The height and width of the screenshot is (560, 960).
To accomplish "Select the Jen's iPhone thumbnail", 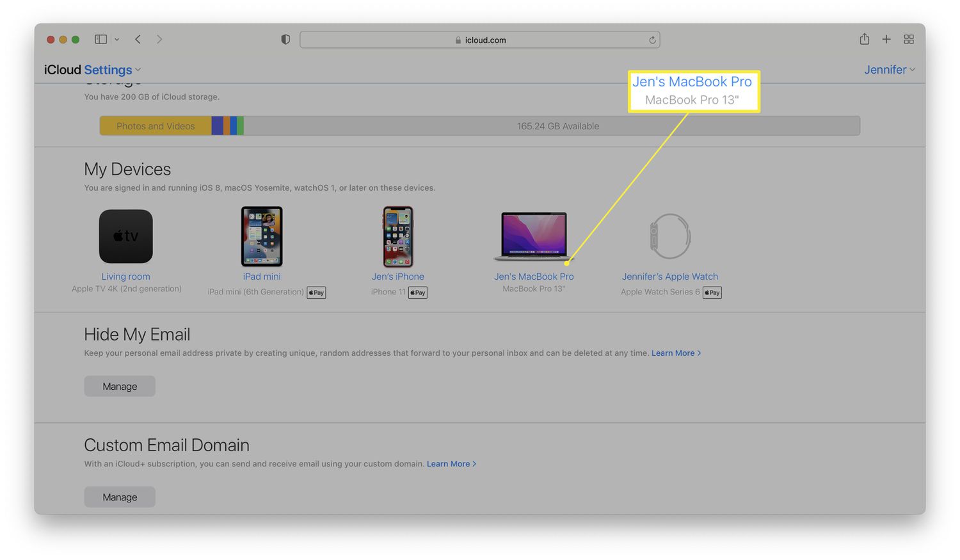I will [397, 237].
